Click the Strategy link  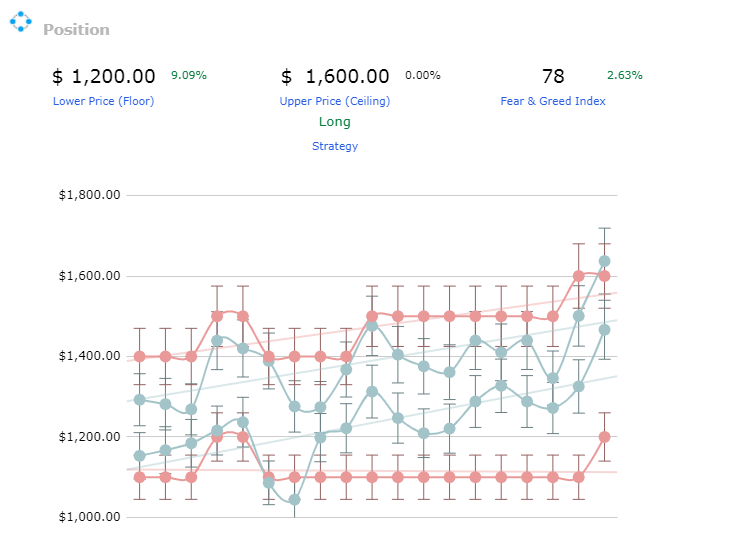tap(335, 146)
